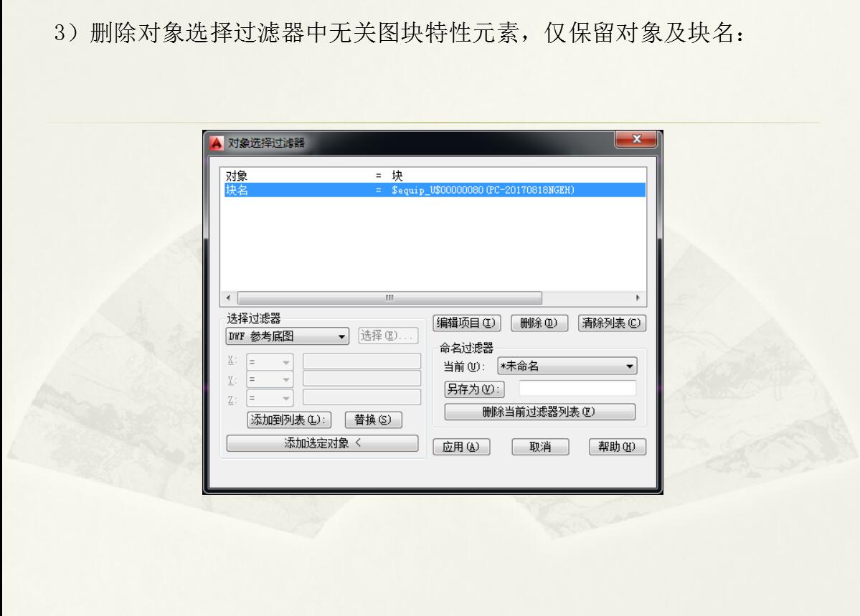
Task: Expand the 当前 named filter dropdown
Action: pos(567,367)
